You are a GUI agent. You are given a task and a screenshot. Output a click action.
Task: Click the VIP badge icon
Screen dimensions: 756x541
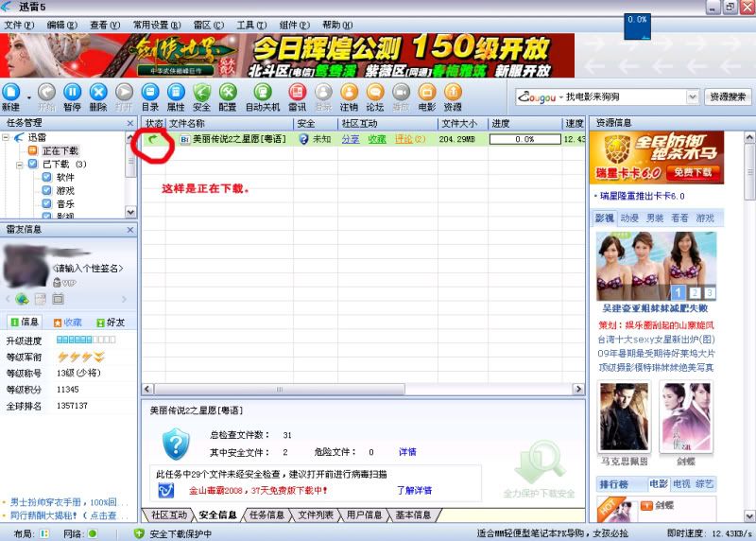[x=64, y=283]
